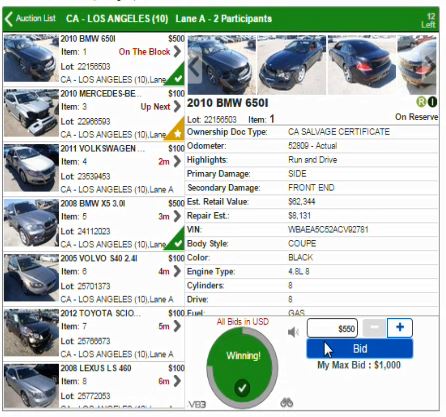View fourth gallery photo of rear damage

click(417, 65)
